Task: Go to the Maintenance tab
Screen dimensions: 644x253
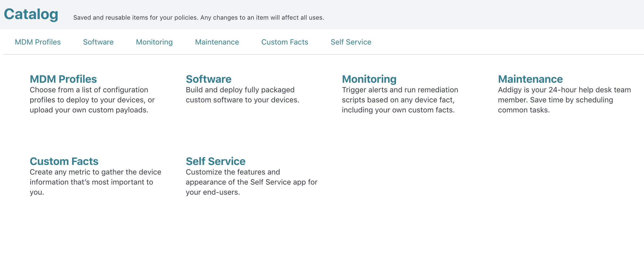Action: tap(217, 42)
